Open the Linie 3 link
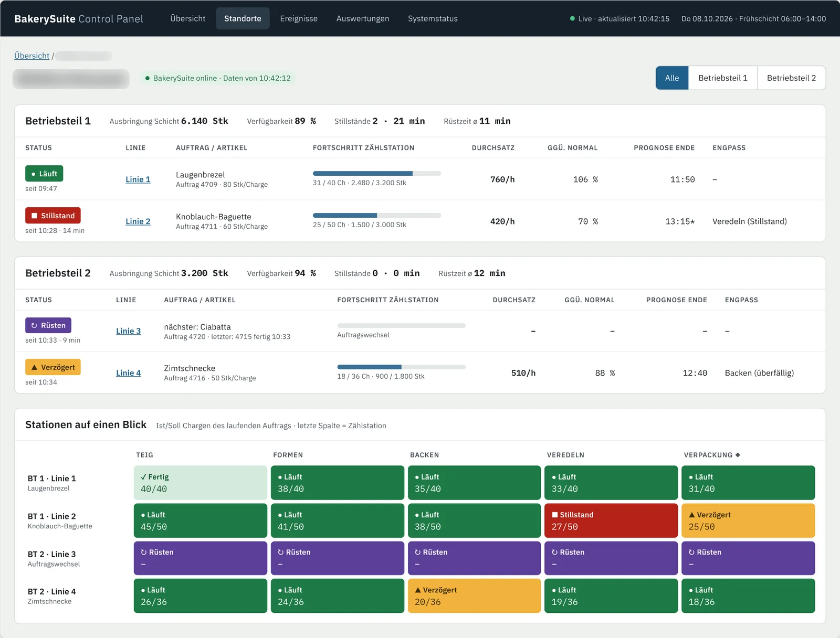This screenshot has height=638, width=840. coord(129,331)
